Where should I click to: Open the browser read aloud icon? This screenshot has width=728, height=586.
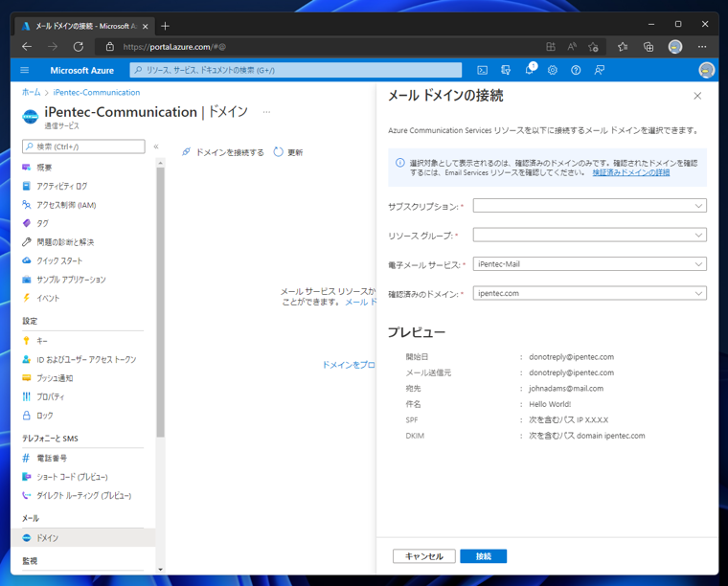pyautogui.click(x=572, y=47)
